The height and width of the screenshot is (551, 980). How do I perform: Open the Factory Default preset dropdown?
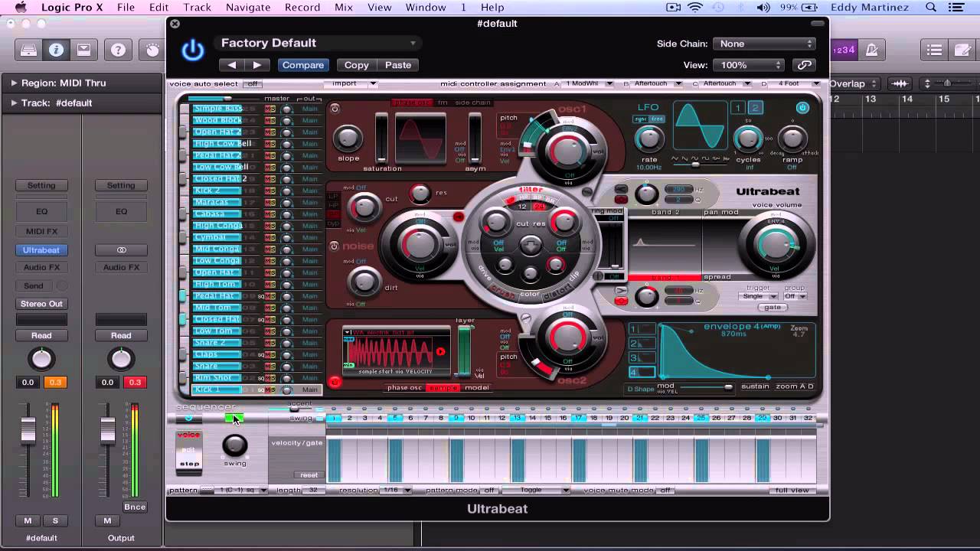[x=318, y=43]
